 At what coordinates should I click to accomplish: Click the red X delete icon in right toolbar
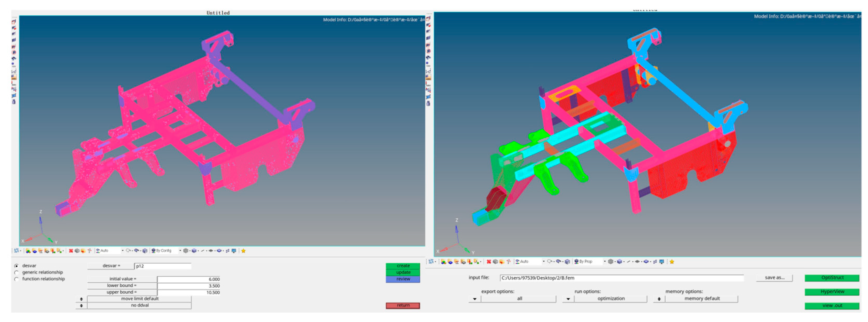489,262
